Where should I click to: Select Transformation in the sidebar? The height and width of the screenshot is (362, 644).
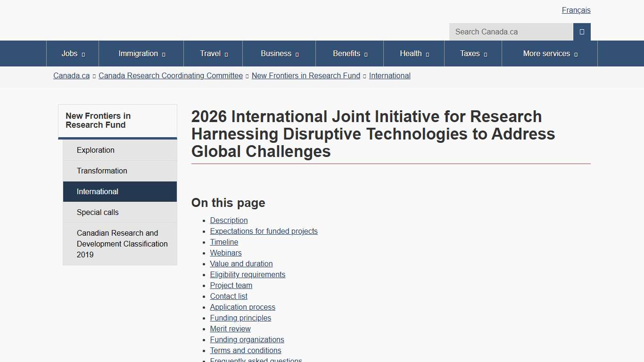(102, 171)
